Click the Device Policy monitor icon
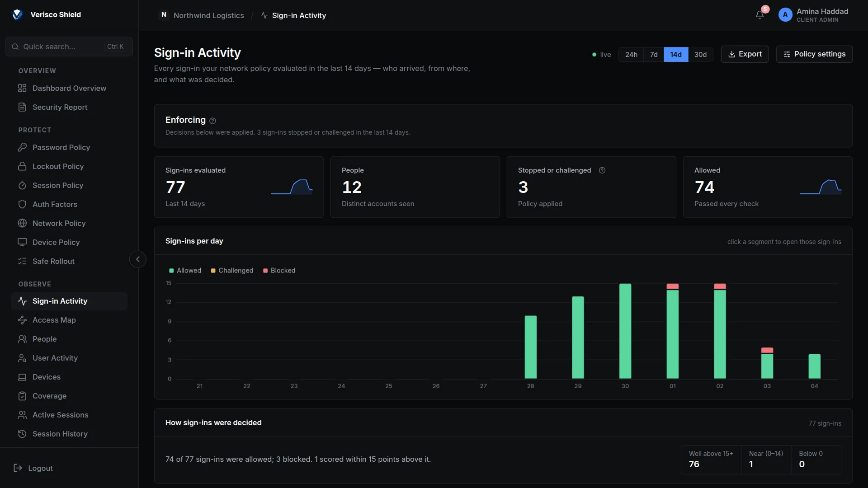The image size is (868, 488). (22, 242)
